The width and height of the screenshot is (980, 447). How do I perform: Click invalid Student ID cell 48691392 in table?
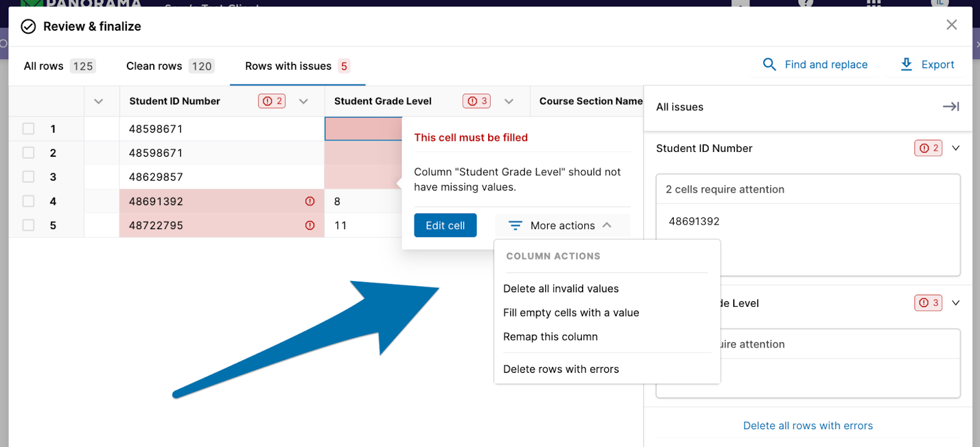[x=222, y=201]
